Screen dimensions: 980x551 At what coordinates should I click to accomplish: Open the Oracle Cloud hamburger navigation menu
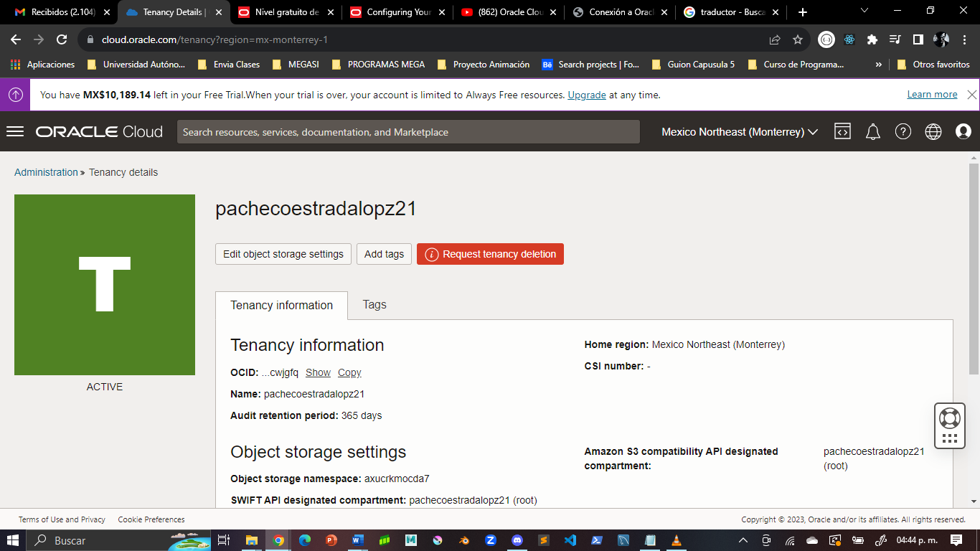click(15, 132)
